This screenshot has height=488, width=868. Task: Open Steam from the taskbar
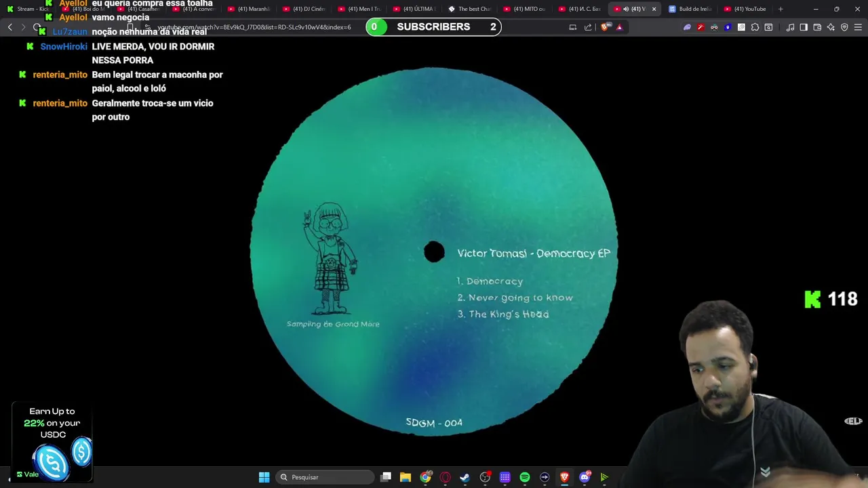coord(465,477)
